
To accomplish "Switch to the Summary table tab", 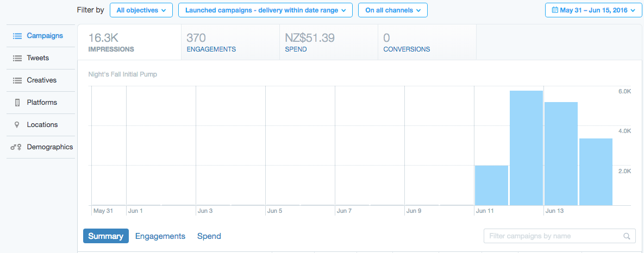I will tap(106, 236).
